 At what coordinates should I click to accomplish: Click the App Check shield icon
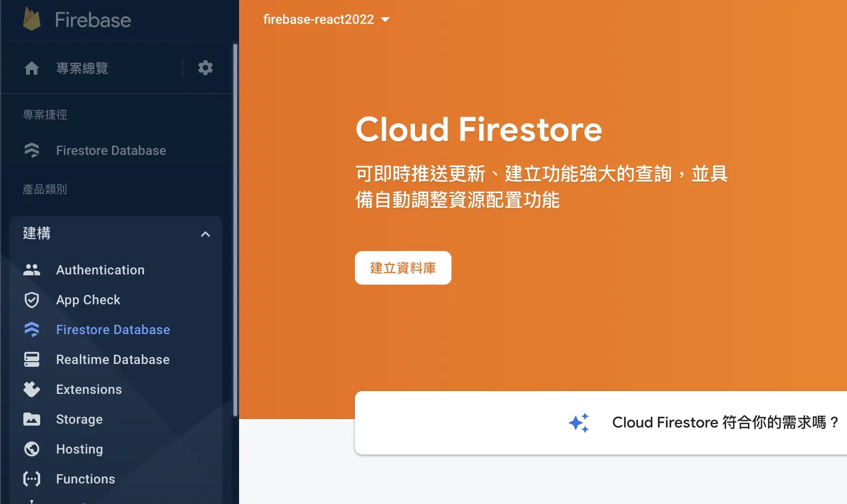click(31, 300)
